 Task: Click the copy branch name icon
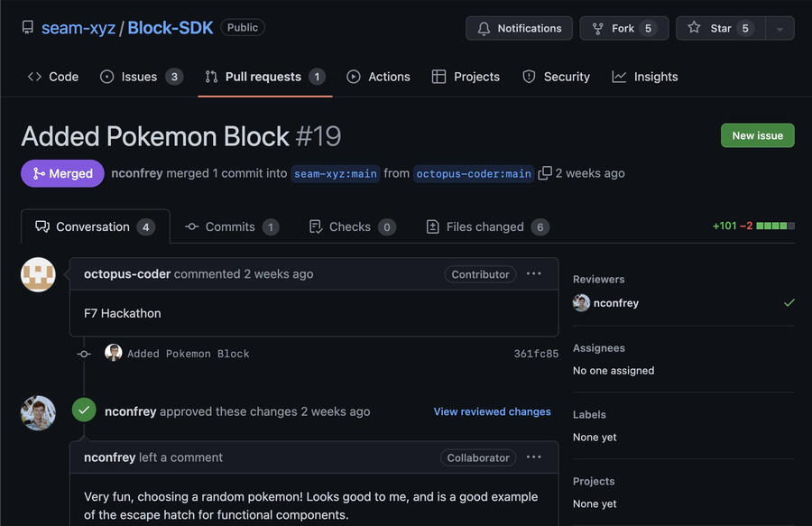point(545,173)
